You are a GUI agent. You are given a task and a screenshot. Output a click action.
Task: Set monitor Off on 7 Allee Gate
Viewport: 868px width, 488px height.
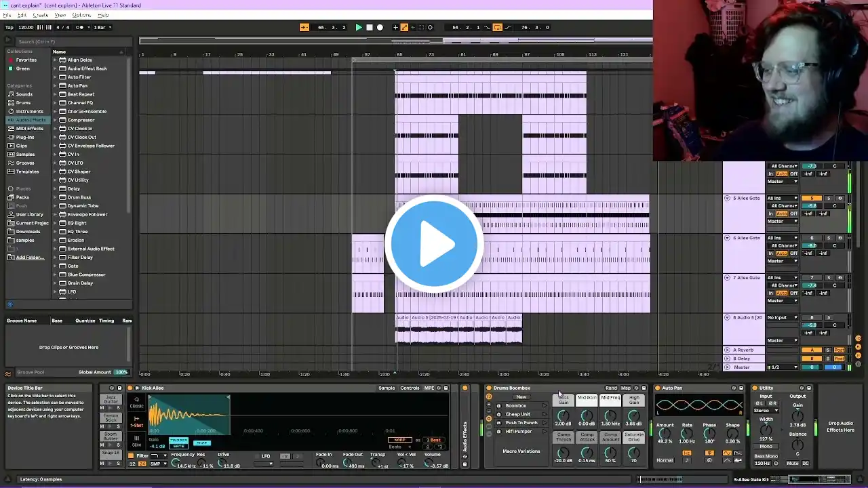[793, 293]
